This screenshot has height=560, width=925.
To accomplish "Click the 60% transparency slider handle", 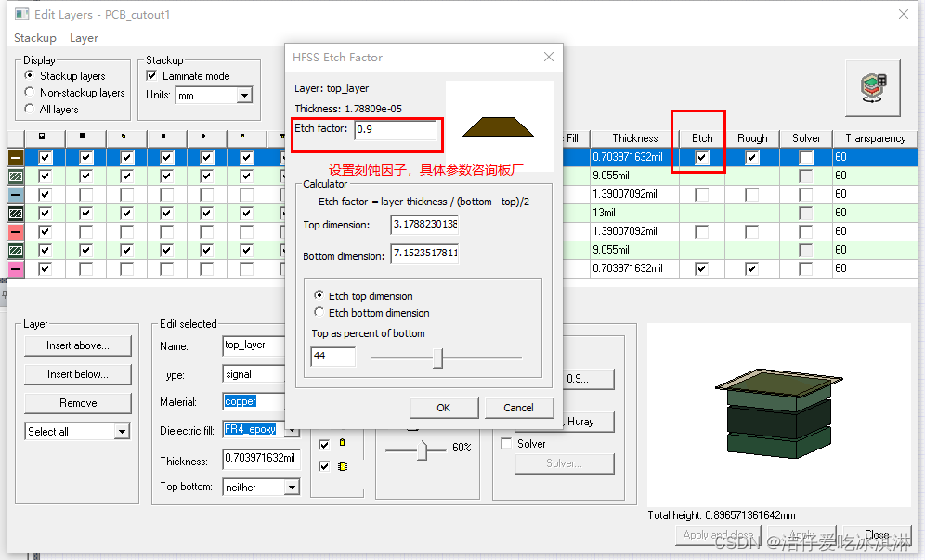I will (422, 450).
